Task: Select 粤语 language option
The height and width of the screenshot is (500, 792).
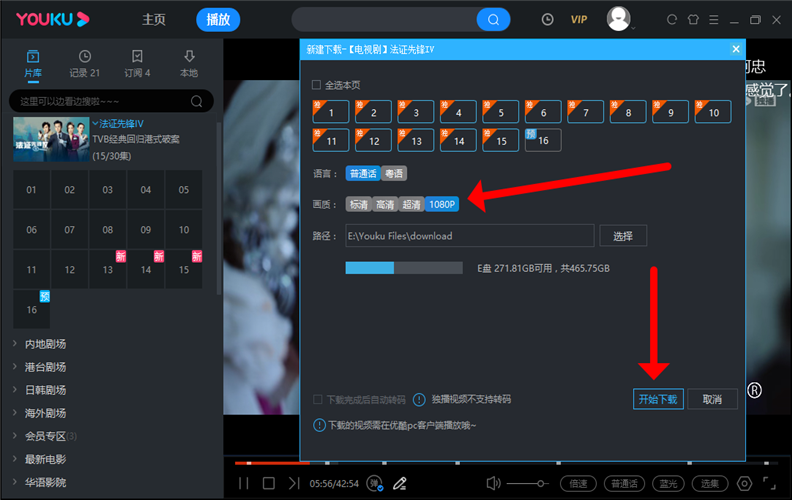Action: pos(395,173)
